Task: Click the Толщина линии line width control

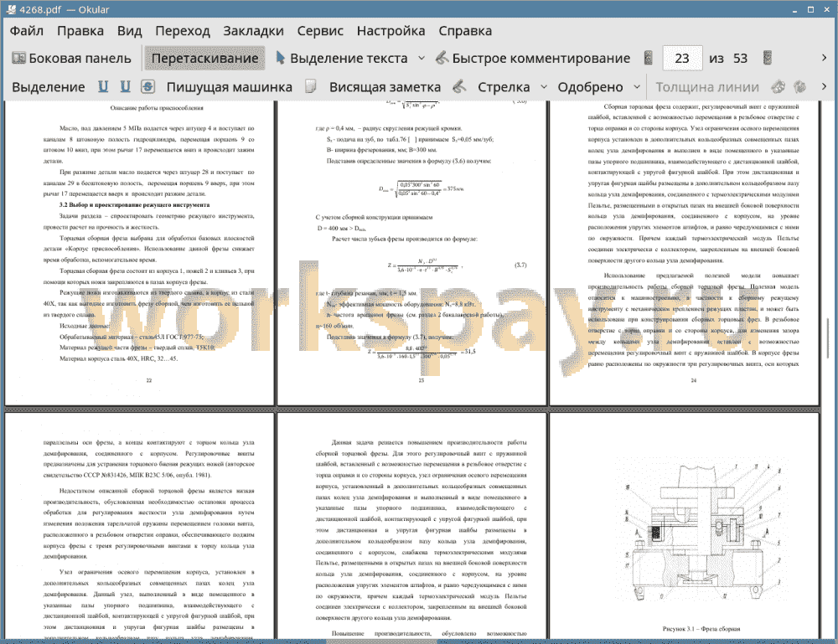Action: click(x=707, y=87)
